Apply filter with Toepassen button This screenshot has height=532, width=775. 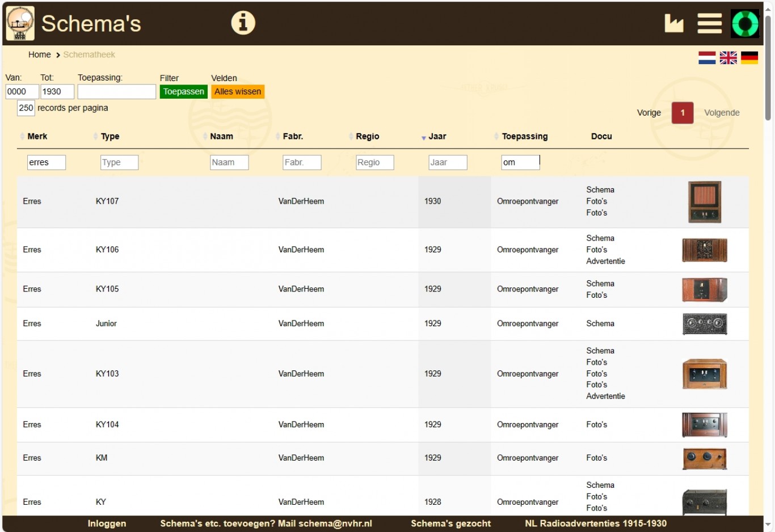click(x=183, y=91)
